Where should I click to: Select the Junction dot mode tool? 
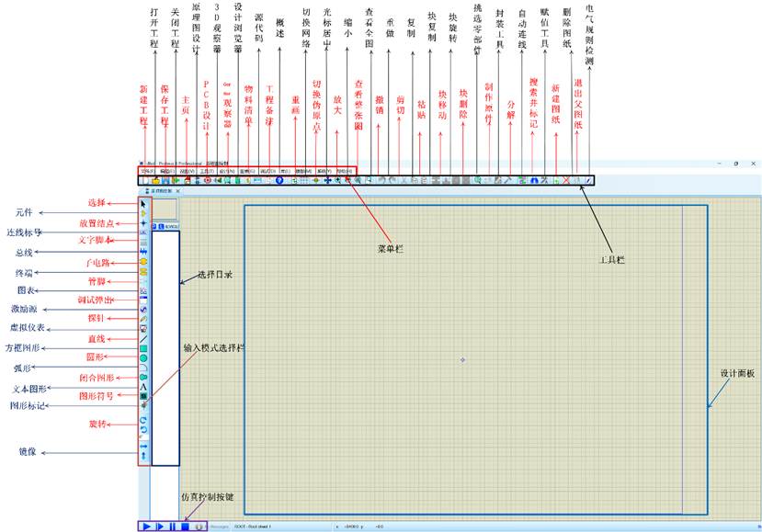point(143,223)
